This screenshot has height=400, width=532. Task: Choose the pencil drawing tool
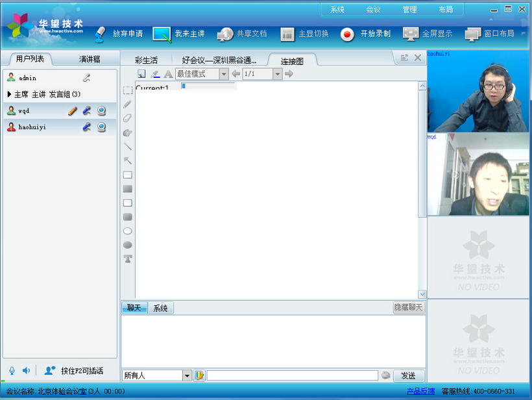click(x=128, y=104)
